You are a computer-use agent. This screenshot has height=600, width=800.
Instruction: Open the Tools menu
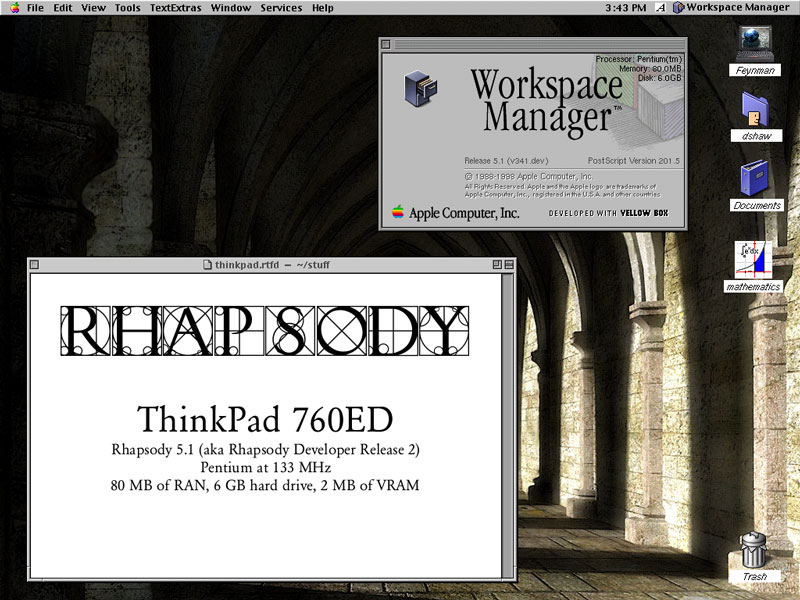pyautogui.click(x=128, y=8)
